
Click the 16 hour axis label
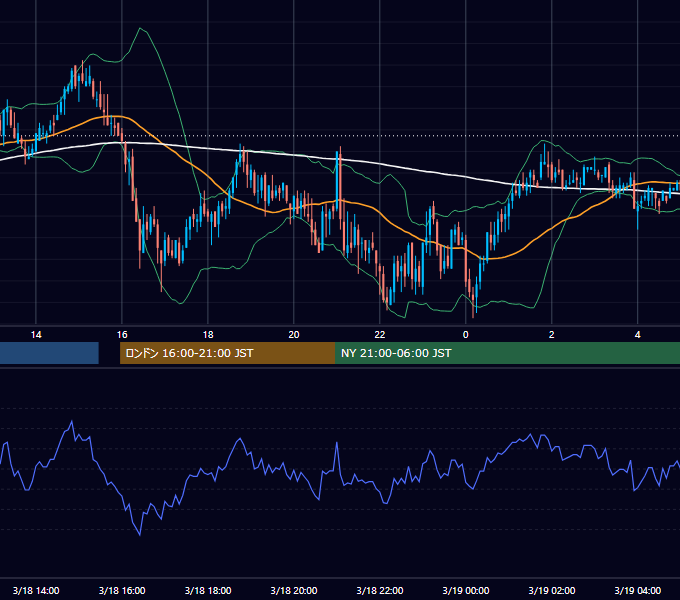pyautogui.click(x=122, y=335)
